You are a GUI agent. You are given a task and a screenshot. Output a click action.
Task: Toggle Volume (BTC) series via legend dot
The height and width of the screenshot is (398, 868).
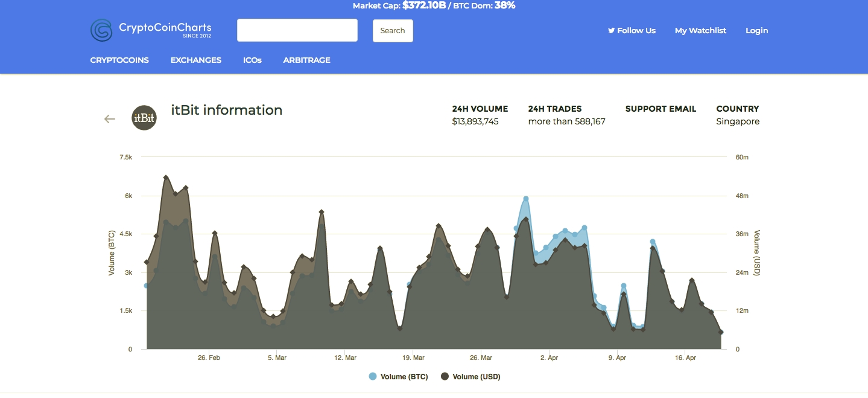tap(373, 377)
